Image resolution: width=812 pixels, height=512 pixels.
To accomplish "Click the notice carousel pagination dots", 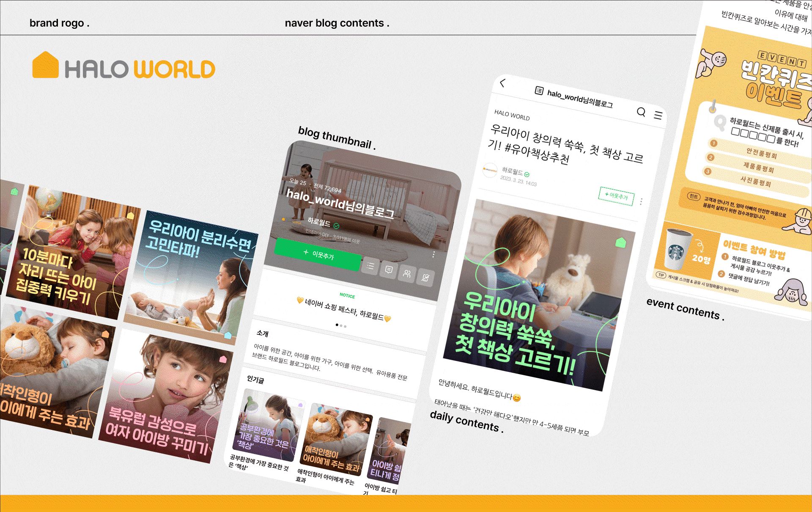I will pos(341,325).
